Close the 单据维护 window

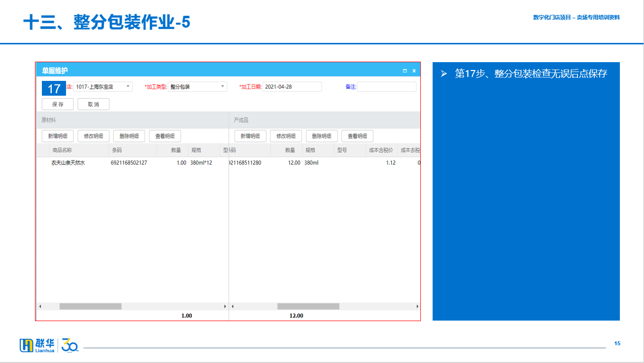pos(414,71)
